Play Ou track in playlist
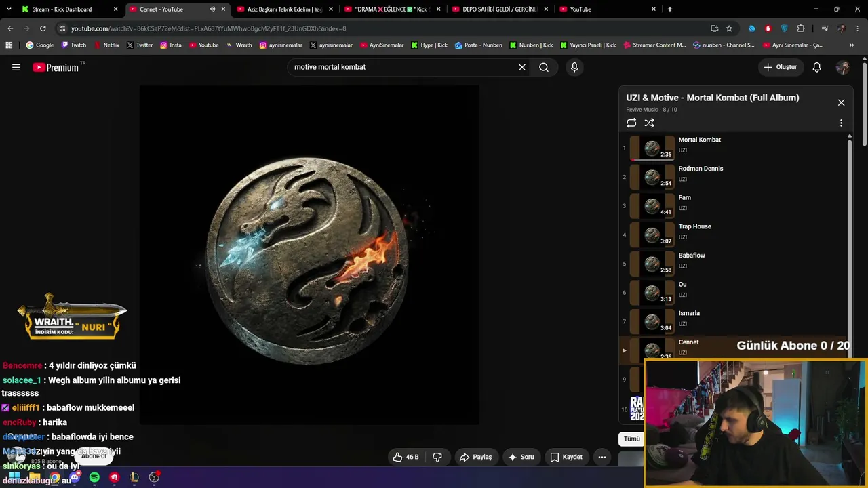868x488 pixels. 732,292
